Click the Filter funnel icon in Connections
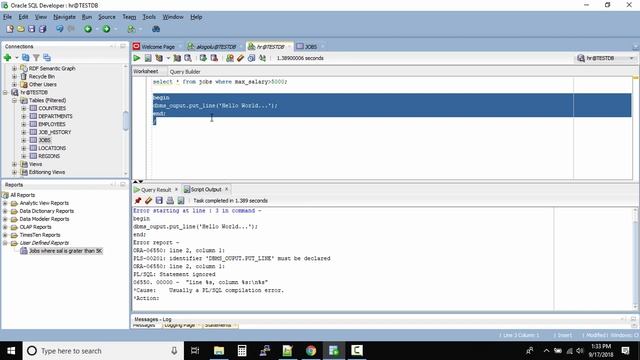640x360 pixels. point(36,58)
